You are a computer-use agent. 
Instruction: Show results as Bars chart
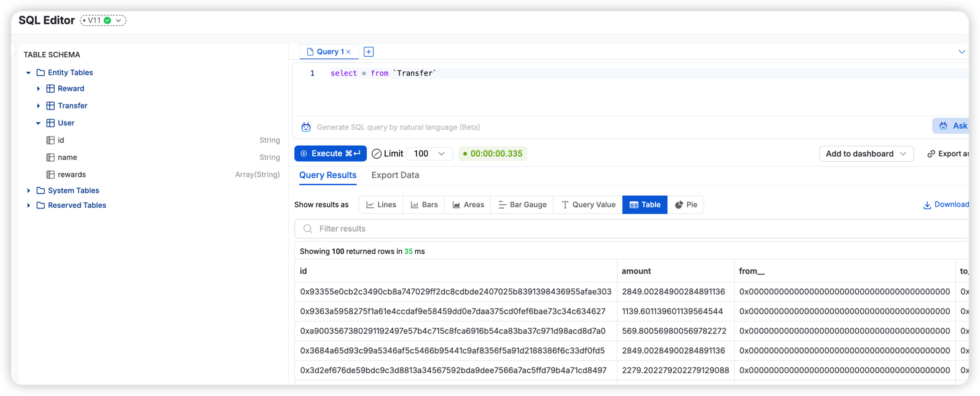tap(425, 205)
